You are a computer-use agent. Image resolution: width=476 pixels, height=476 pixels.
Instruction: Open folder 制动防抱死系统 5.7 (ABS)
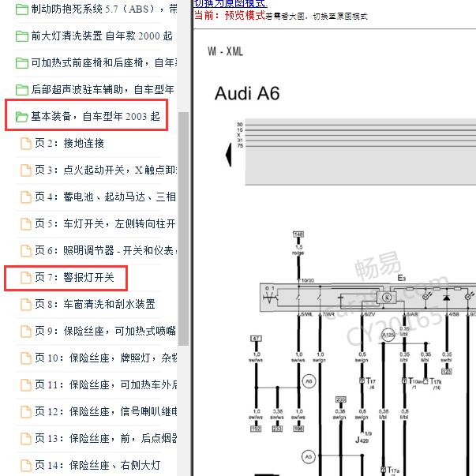tap(96, 9)
